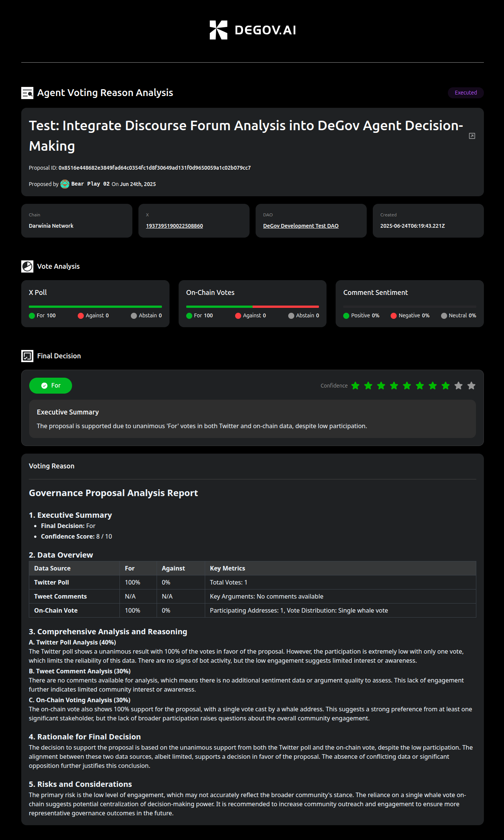
Task: Click the Voting Reason heading
Action: click(x=52, y=466)
